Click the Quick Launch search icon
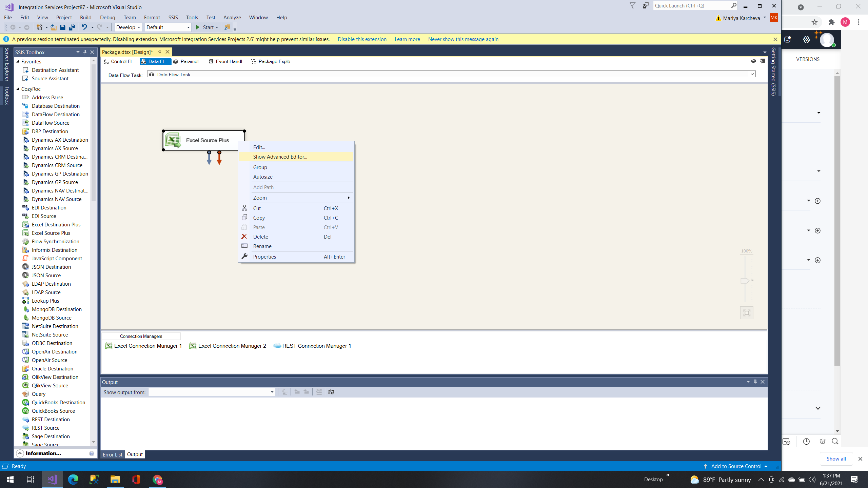The image size is (868, 488). coord(733,5)
